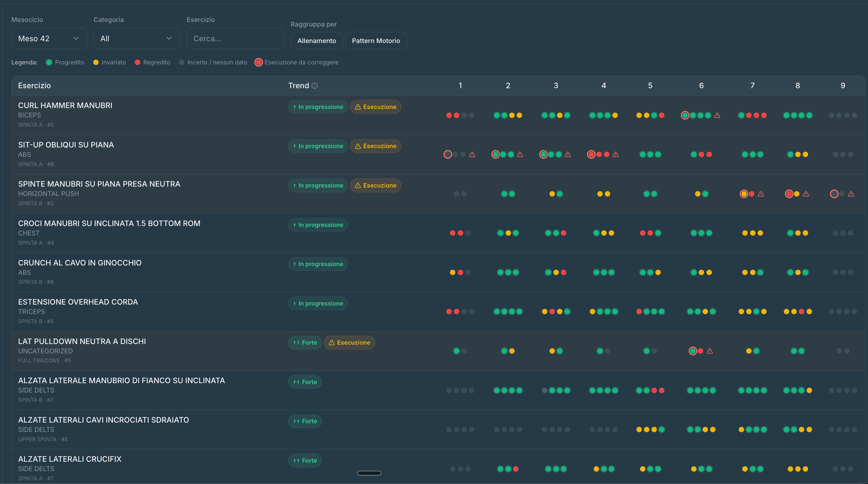Viewport: 868px width, 484px height.
Task: Click the red-ringed week 2 dot for Sit-Up Obliqui
Action: 496,154
